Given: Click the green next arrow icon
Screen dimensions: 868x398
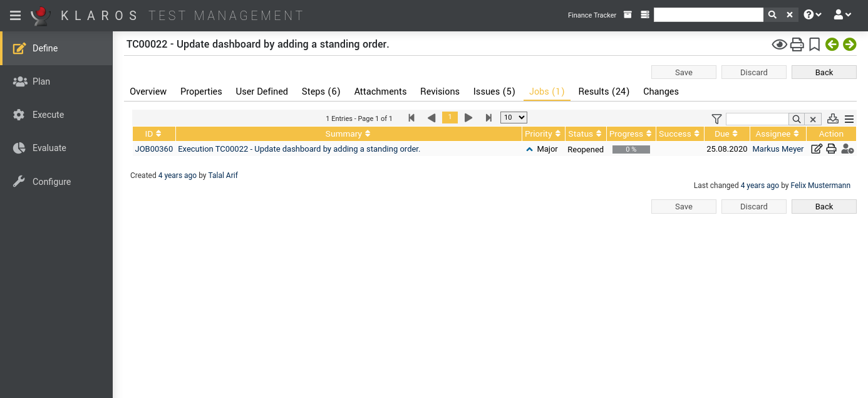Looking at the screenshot, I should [849, 45].
